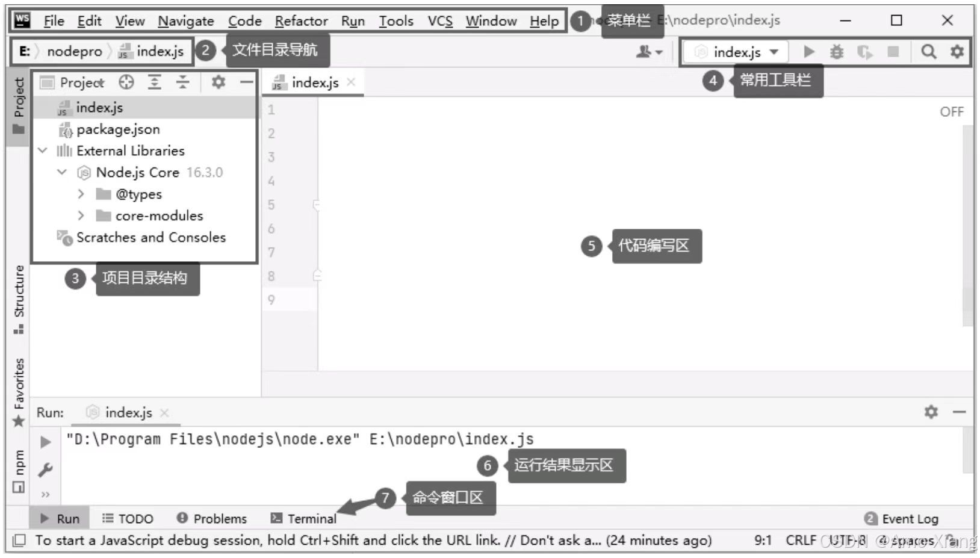Image resolution: width=980 pixels, height=558 pixels.
Task: Open IDE settings gear in main toolbar
Action: [957, 52]
